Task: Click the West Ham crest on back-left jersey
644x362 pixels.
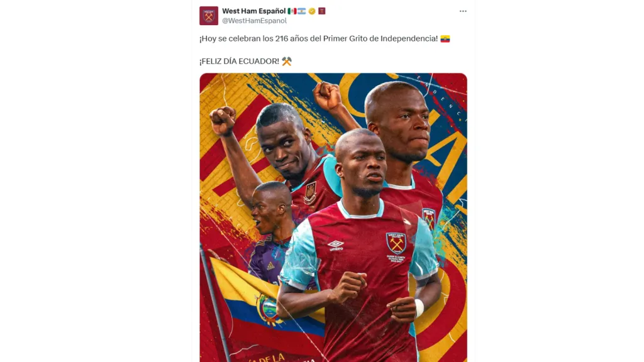Action: 310,194
